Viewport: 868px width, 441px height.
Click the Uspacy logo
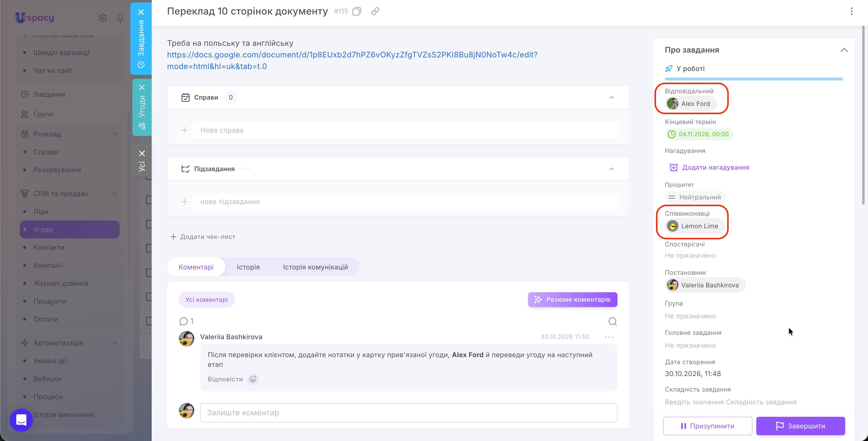tap(35, 17)
